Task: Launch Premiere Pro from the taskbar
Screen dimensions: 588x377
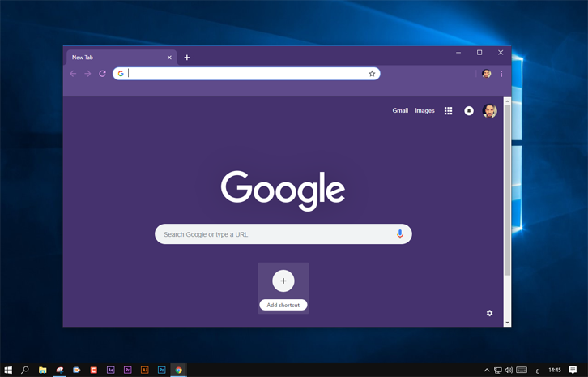Action: click(127, 370)
